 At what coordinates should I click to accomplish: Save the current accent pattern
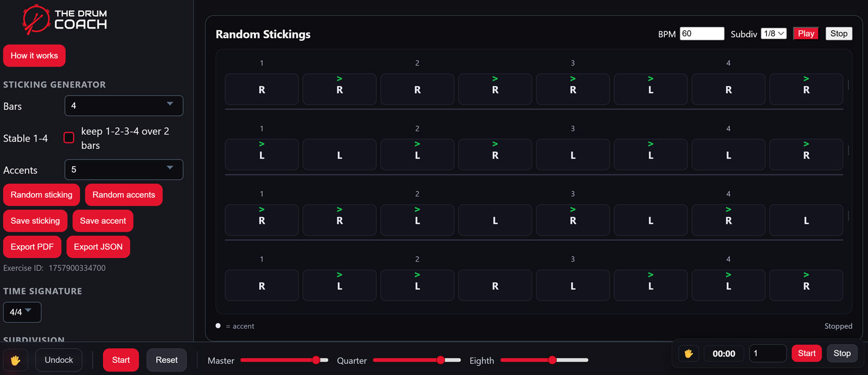(102, 220)
